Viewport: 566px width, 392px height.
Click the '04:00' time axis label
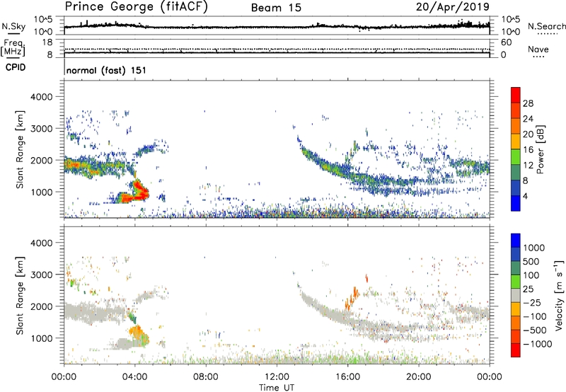pyautogui.click(x=134, y=377)
